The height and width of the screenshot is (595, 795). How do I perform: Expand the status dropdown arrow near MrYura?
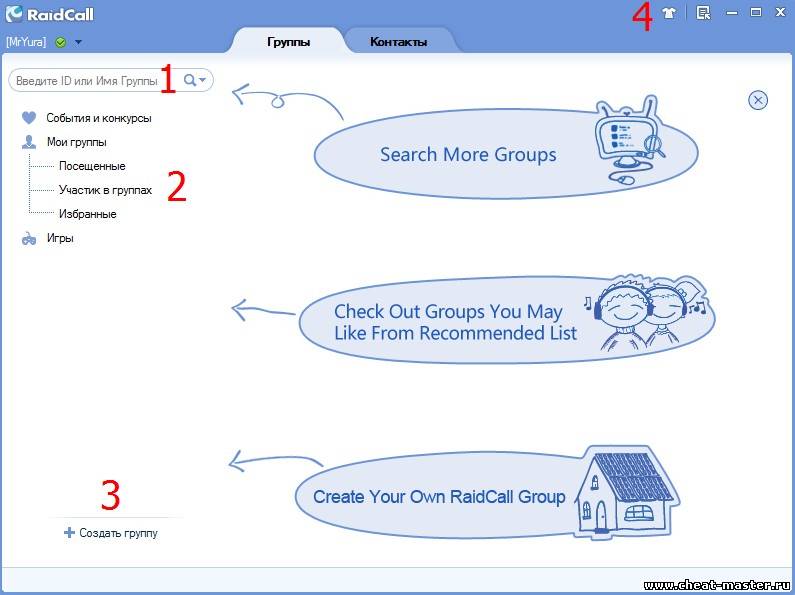pos(78,42)
